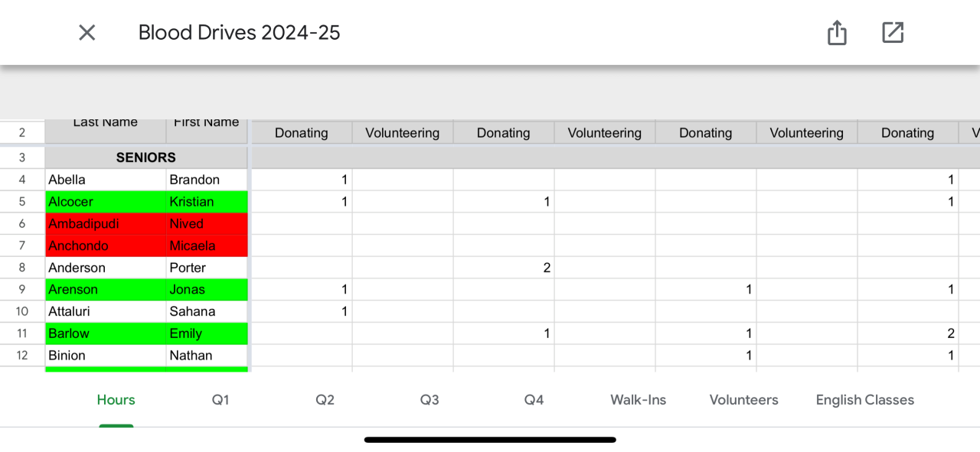This screenshot has height=452, width=980.
Task: Click the first Donating column header
Action: point(301,133)
